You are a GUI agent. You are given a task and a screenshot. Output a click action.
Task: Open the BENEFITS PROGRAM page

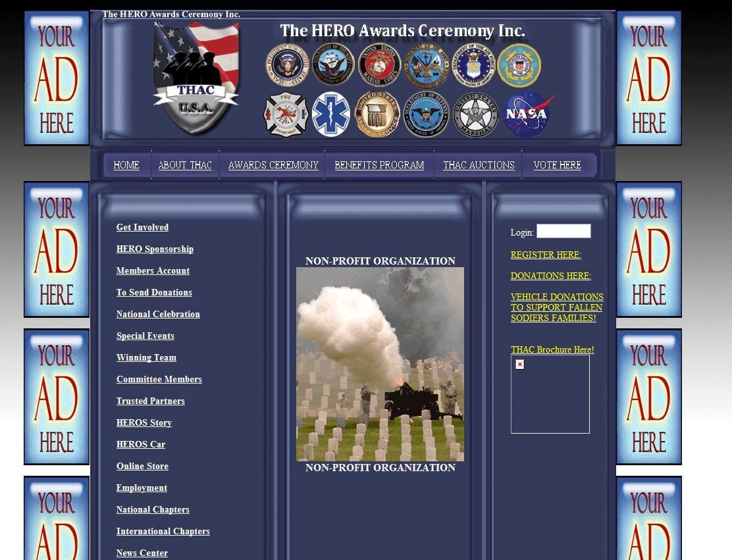(379, 165)
